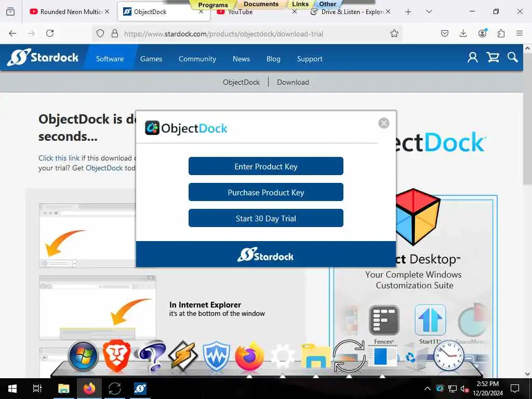Launch Winamp from the dock
Viewport: 532px width, 399px height.
tap(183, 355)
